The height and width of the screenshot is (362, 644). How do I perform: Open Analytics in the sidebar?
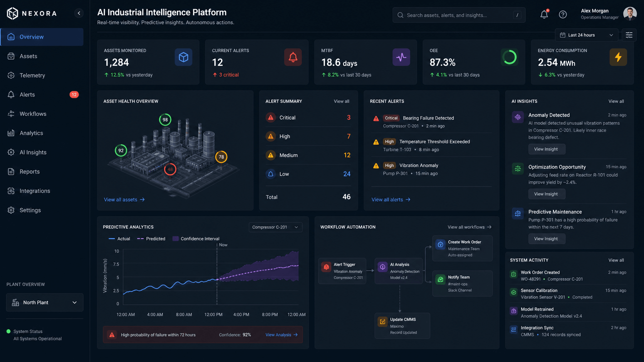(42, 133)
